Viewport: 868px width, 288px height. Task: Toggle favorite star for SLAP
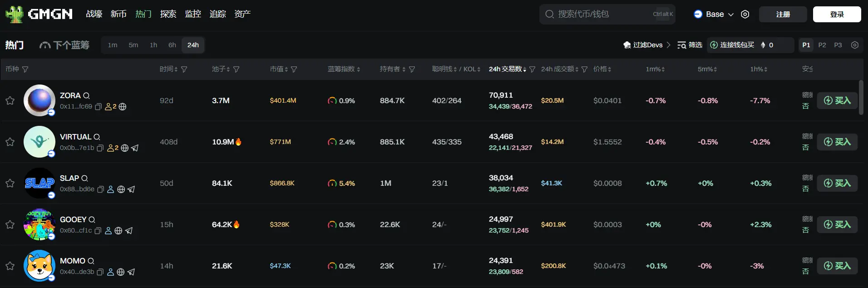tap(10, 183)
